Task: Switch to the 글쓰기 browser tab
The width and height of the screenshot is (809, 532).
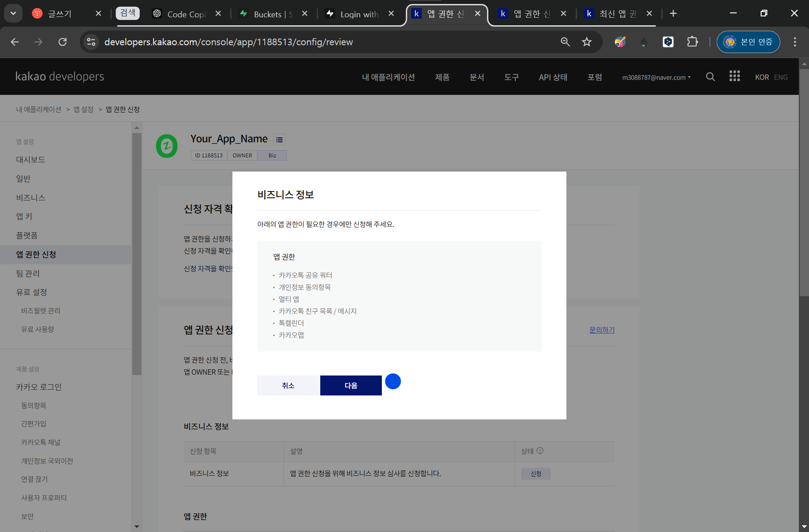Action: coord(60,14)
